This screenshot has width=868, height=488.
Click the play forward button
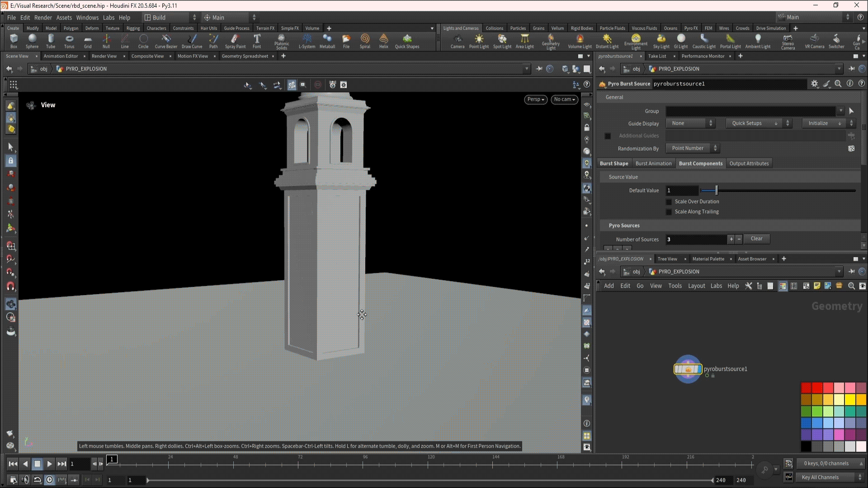(49, 464)
